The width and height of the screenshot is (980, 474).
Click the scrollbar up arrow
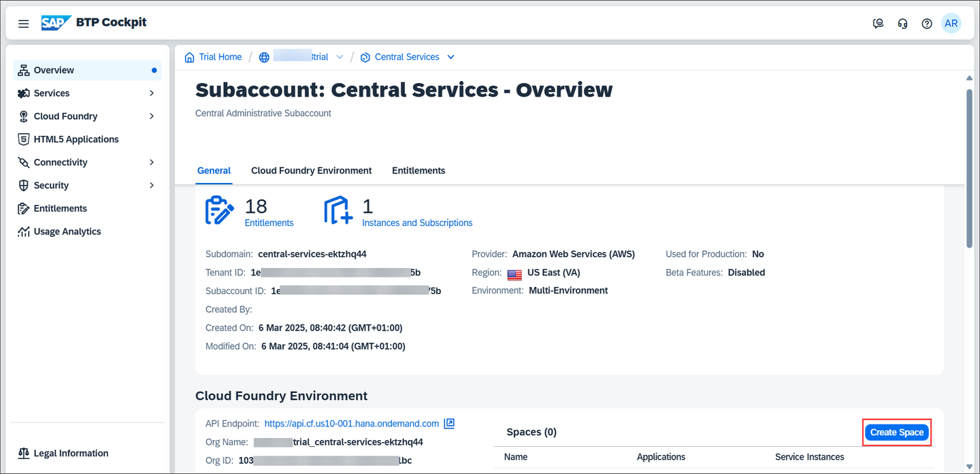tap(969, 79)
